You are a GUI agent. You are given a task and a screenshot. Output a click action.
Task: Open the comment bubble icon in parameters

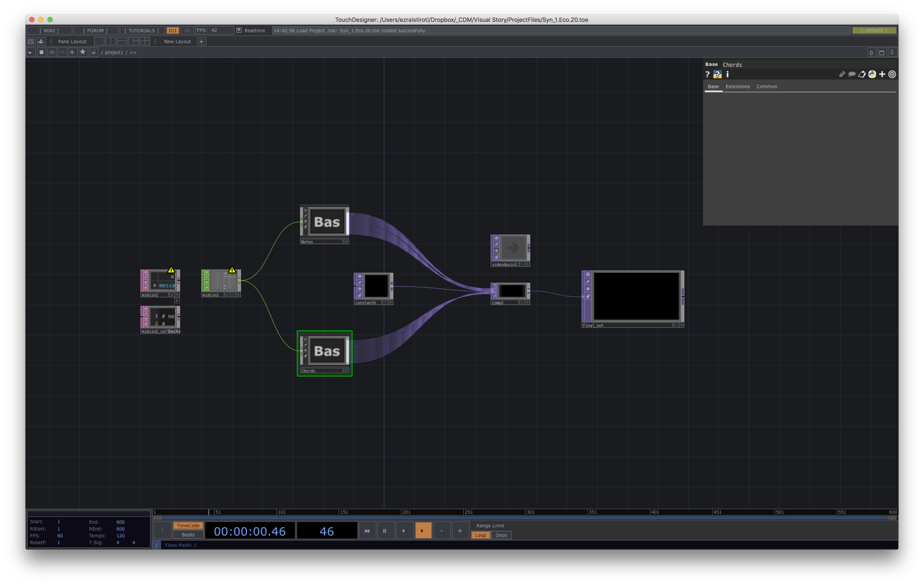852,74
